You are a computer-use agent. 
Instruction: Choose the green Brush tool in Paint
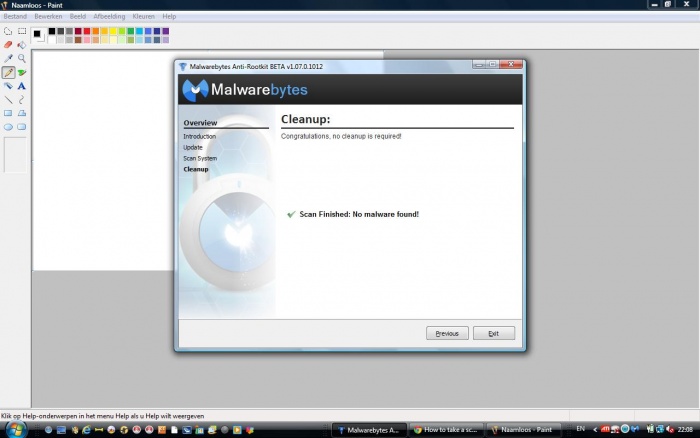(22, 72)
